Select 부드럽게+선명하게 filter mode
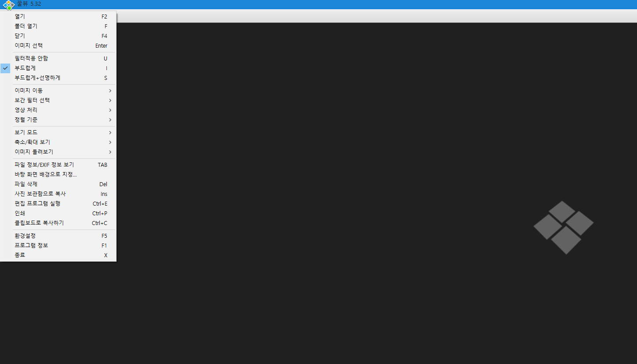Viewport: 637px width, 364px height. (x=58, y=78)
